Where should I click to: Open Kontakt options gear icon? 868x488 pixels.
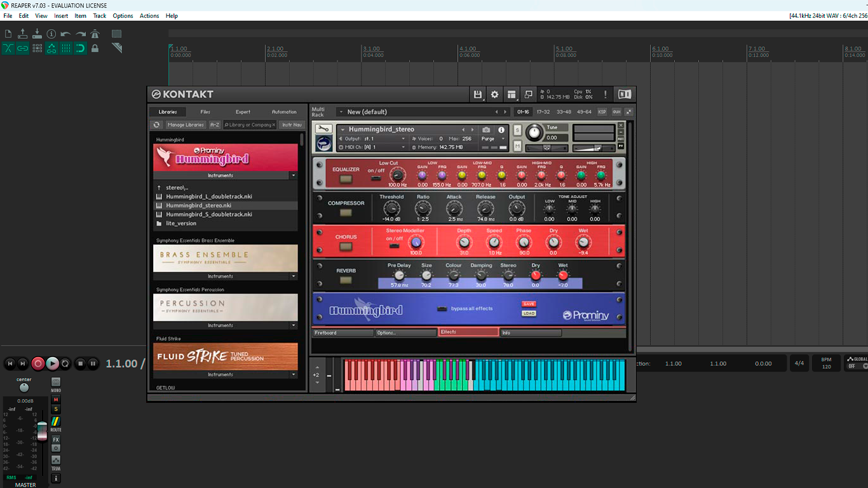click(495, 94)
